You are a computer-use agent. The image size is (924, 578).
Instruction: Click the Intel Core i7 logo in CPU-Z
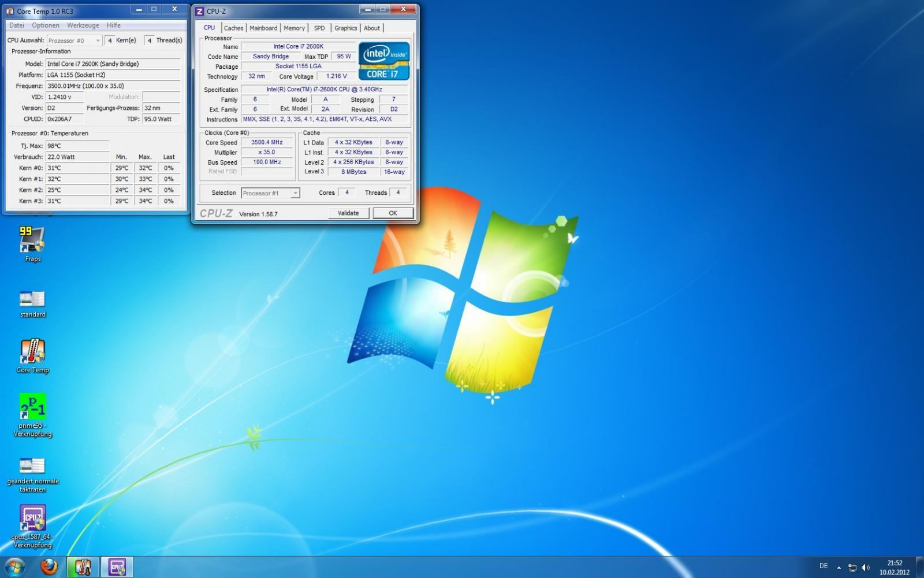point(384,61)
